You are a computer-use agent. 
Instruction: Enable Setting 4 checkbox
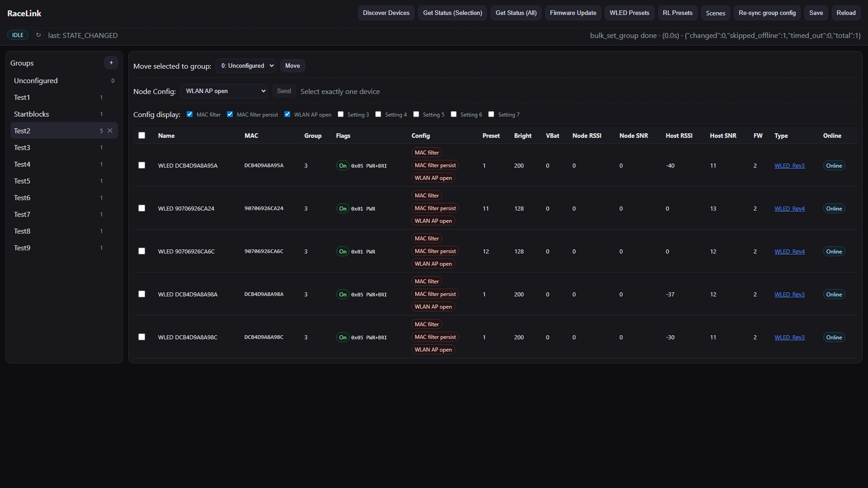(x=378, y=114)
